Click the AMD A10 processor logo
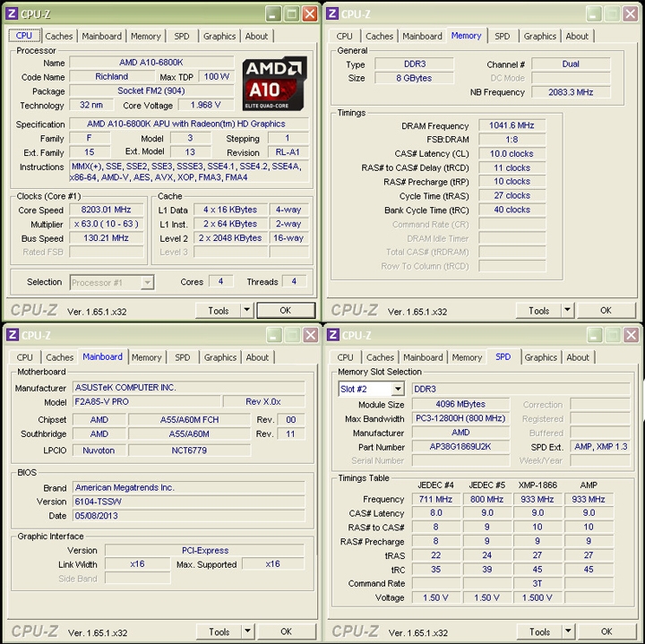The width and height of the screenshot is (645, 644). (x=275, y=84)
